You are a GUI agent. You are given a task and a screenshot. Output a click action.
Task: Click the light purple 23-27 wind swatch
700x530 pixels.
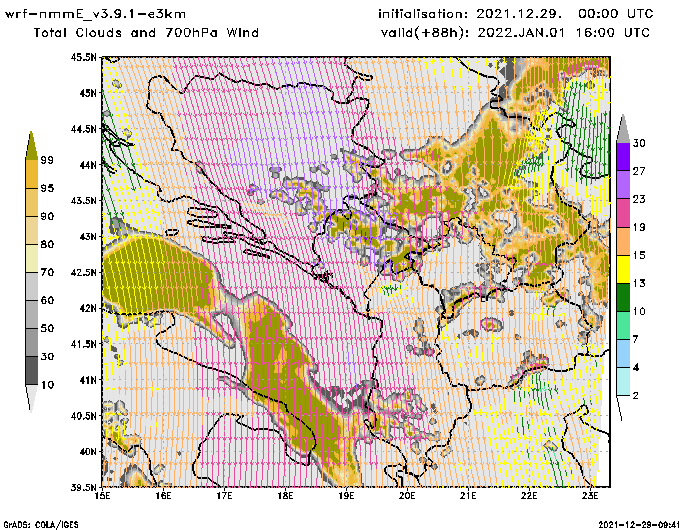pyautogui.click(x=623, y=185)
